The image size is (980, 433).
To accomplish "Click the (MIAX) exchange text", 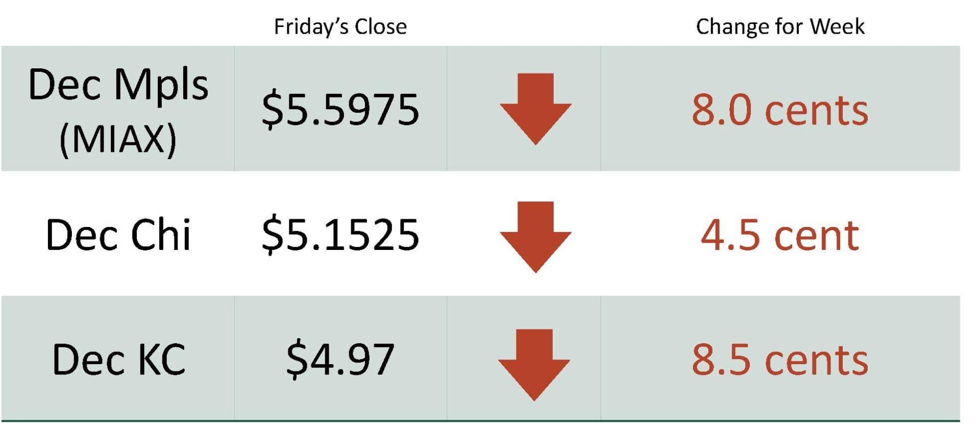I will (x=118, y=139).
